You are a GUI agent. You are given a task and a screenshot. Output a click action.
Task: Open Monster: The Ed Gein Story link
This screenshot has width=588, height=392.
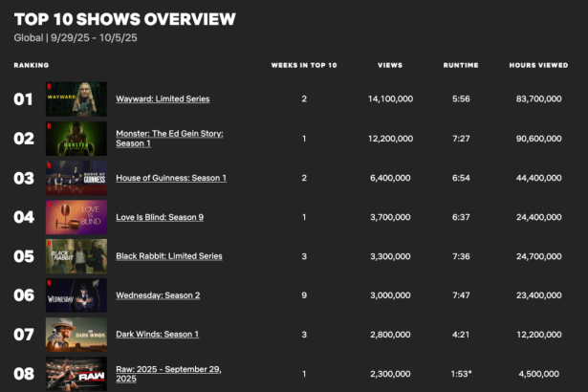click(x=169, y=139)
